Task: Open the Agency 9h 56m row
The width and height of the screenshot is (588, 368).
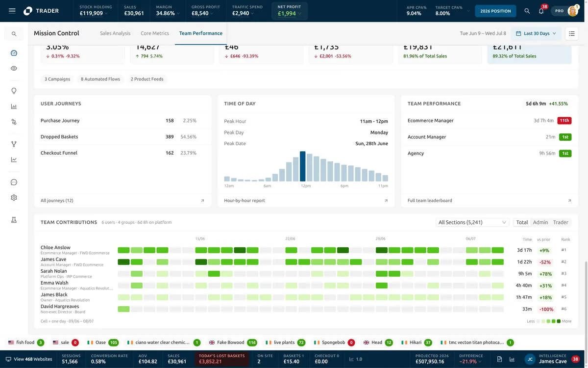Action: coord(490,154)
